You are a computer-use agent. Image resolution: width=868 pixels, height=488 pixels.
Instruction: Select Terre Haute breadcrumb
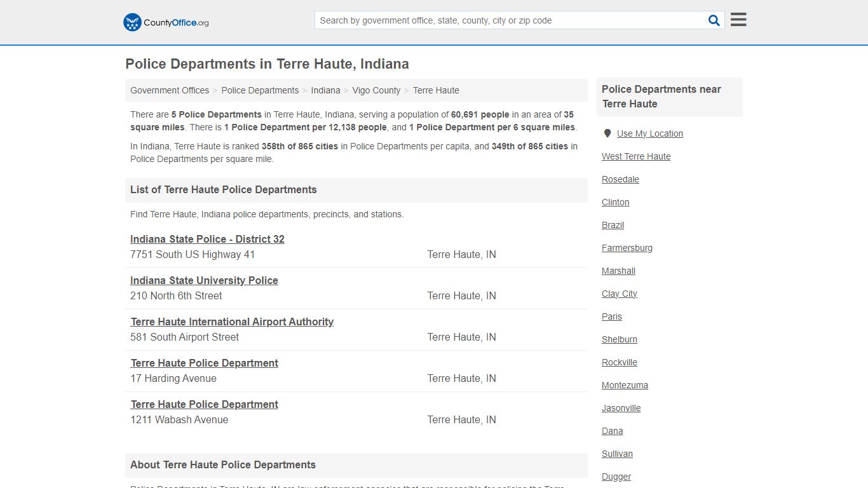436,90
